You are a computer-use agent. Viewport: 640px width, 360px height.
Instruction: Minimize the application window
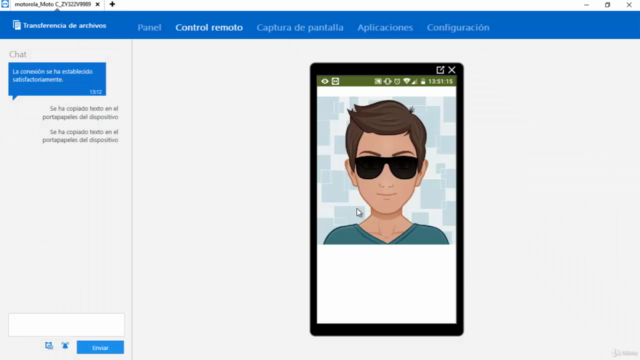586,4
